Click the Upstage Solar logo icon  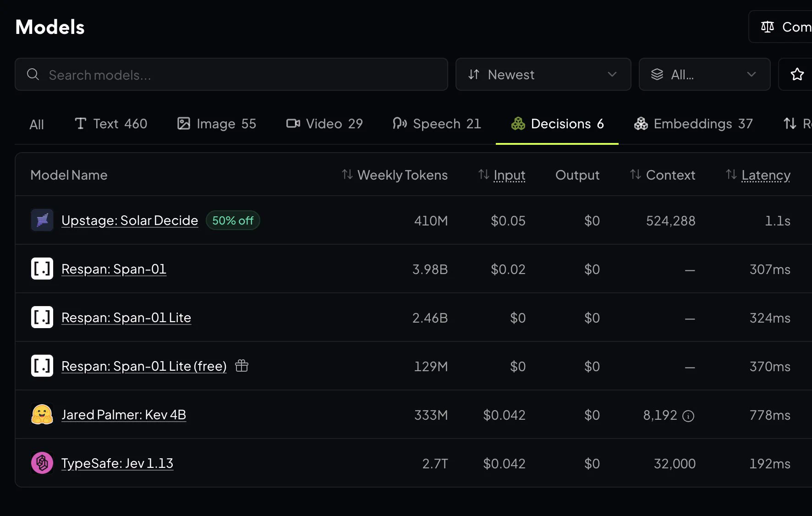coord(42,220)
